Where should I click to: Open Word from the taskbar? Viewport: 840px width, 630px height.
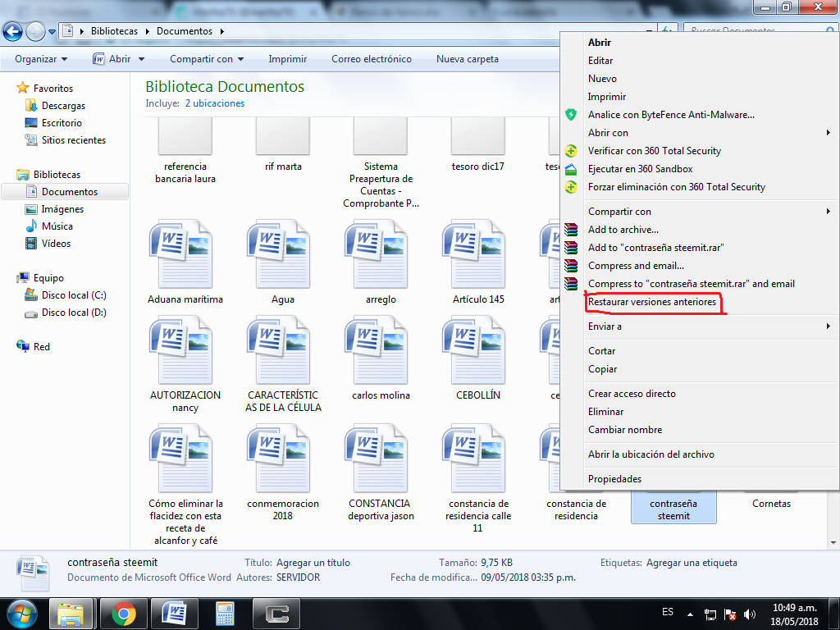[174, 614]
